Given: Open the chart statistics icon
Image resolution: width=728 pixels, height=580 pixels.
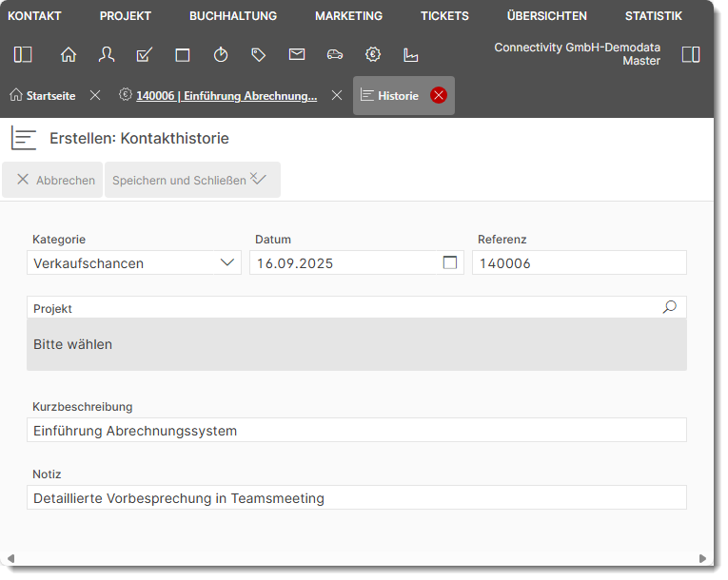Looking at the screenshot, I should [411, 55].
